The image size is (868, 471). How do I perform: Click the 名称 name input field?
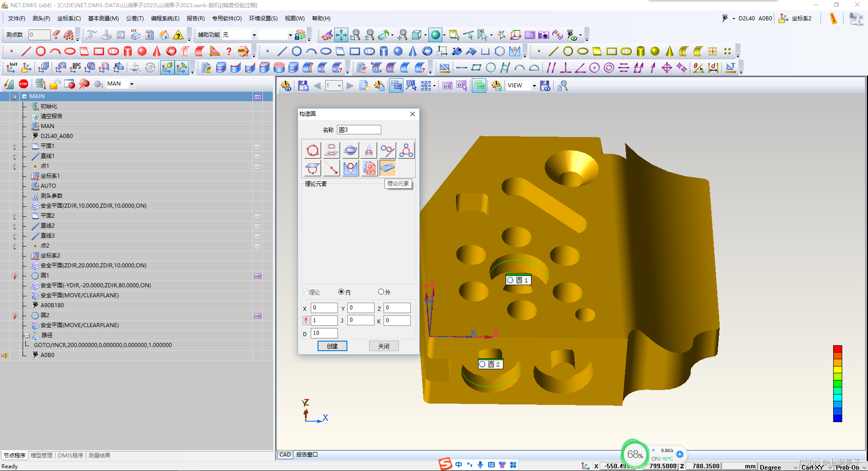click(359, 130)
